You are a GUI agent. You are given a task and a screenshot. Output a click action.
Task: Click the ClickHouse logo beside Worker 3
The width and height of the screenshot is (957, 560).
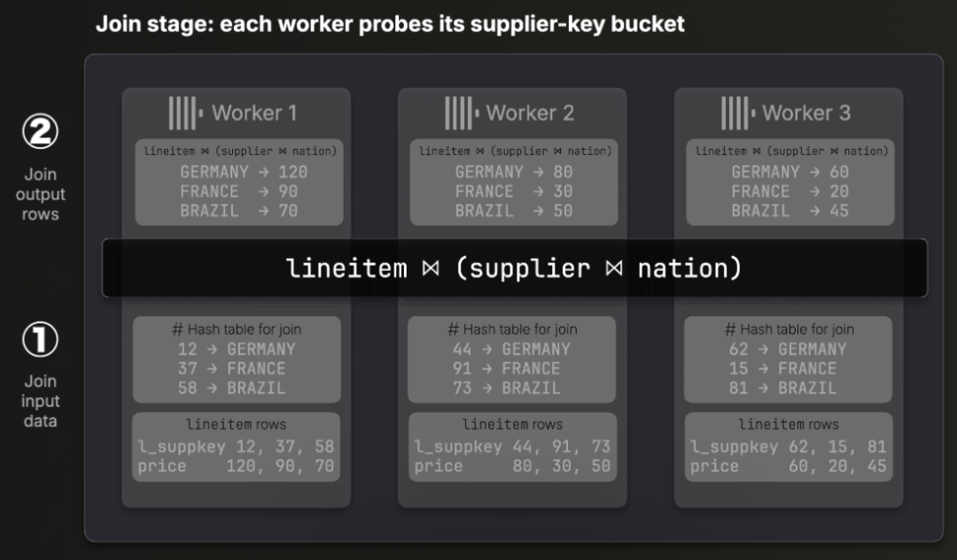[x=738, y=113]
